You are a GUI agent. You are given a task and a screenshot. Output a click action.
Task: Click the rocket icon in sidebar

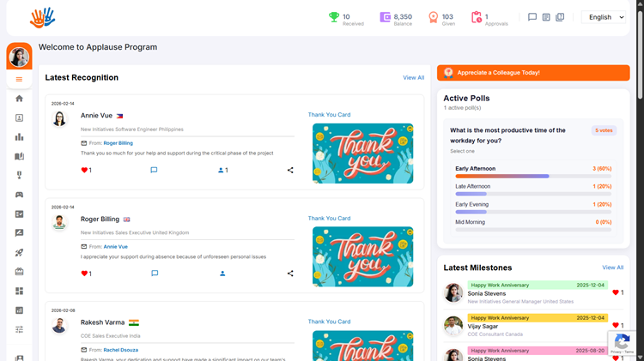click(x=19, y=252)
